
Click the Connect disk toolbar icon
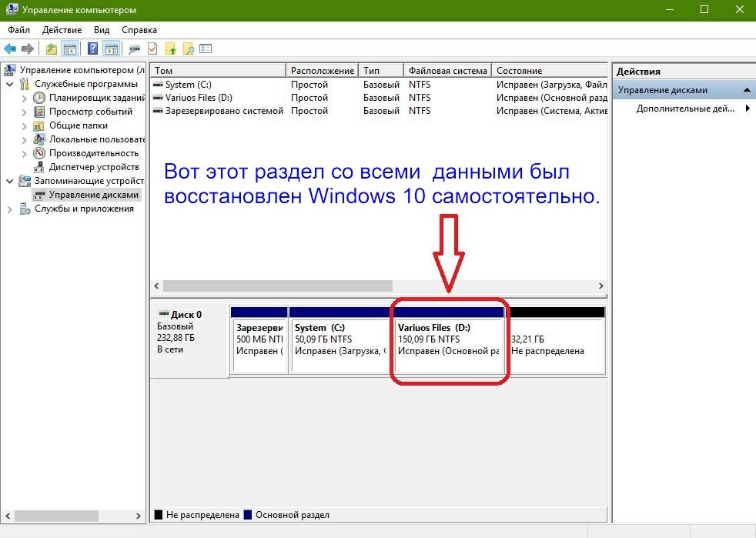(134, 49)
